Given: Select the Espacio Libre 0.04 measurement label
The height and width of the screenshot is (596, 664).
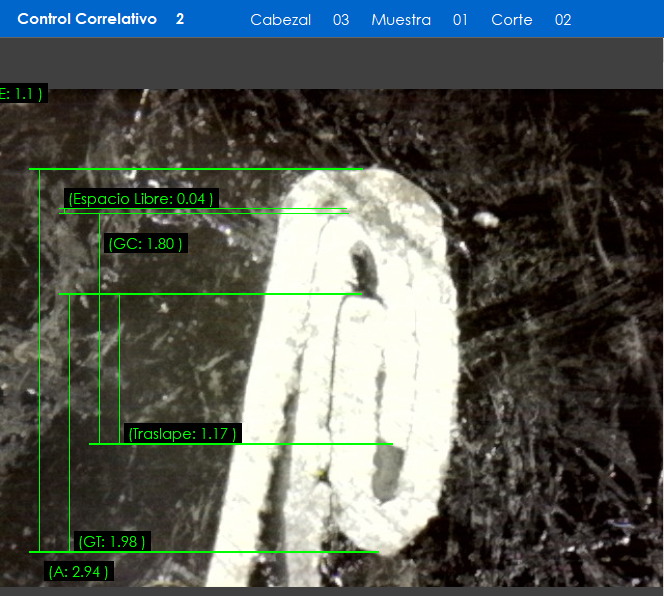Looking at the screenshot, I should click(140, 199).
